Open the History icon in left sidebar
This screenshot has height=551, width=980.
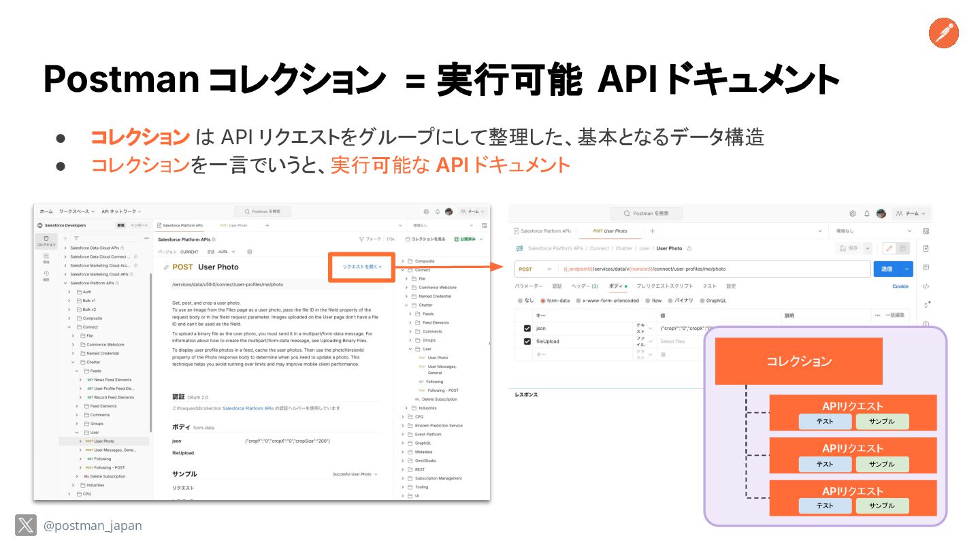(x=46, y=275)
